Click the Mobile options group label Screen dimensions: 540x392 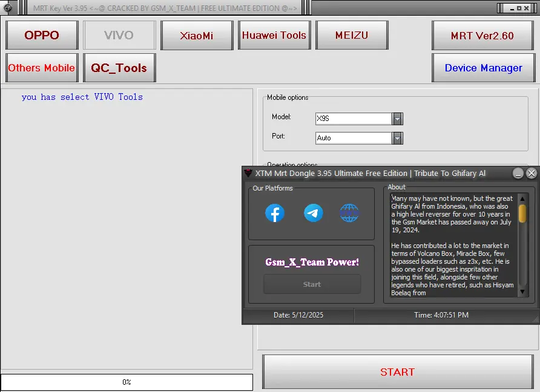(x=288, y=97)
